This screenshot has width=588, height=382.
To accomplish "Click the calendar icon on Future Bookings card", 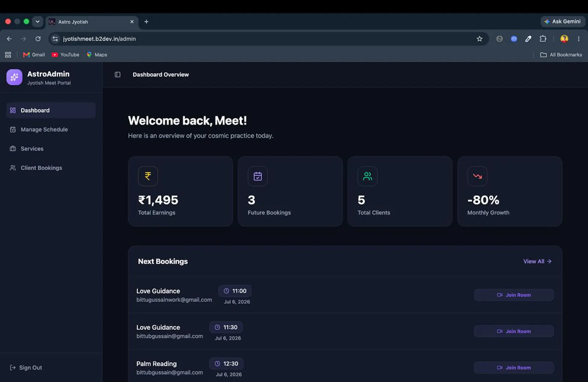I will point(258,176).
